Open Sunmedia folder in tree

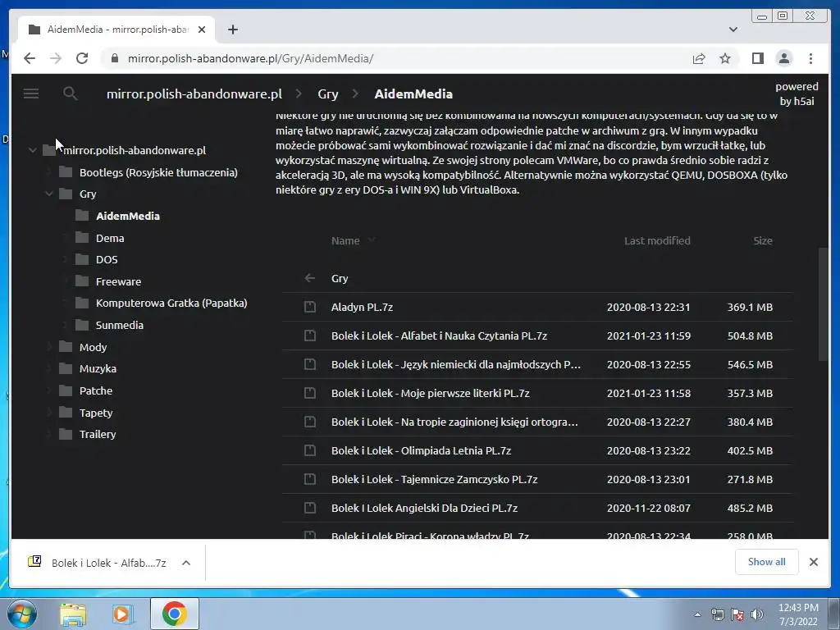pos(120,325)
